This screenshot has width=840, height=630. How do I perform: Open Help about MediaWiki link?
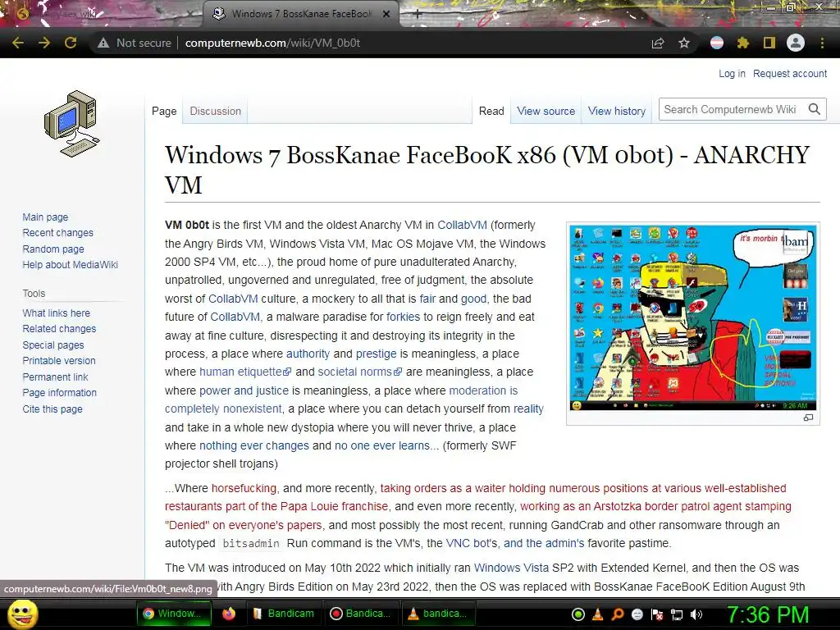point(71,265)
